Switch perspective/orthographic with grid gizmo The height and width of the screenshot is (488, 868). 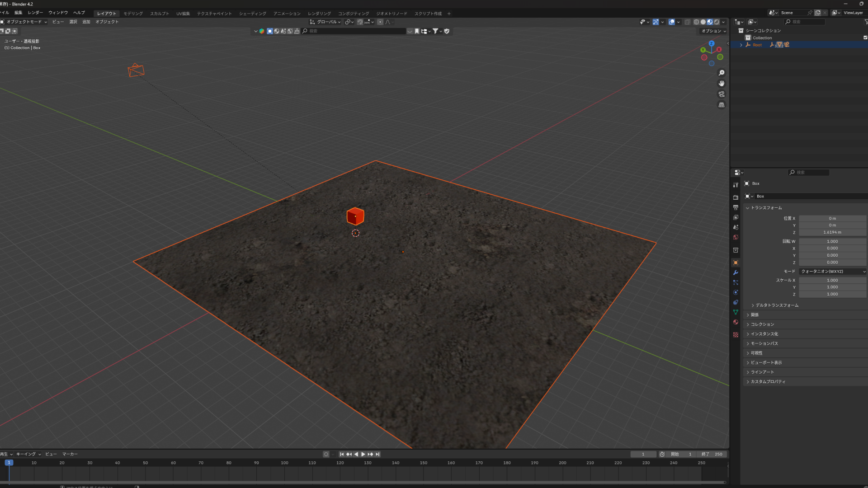[722, 105]
